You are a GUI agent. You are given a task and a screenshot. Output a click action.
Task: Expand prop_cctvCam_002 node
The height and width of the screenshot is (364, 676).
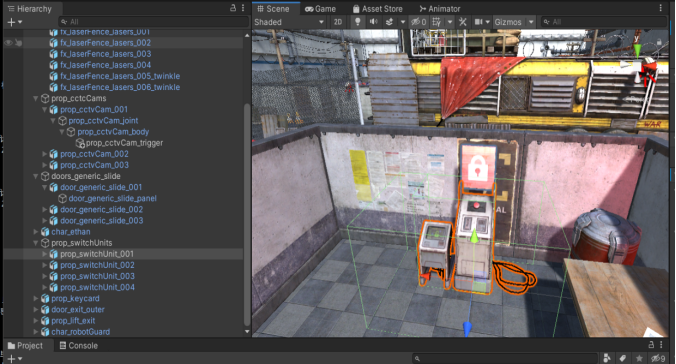coord(44,154)
